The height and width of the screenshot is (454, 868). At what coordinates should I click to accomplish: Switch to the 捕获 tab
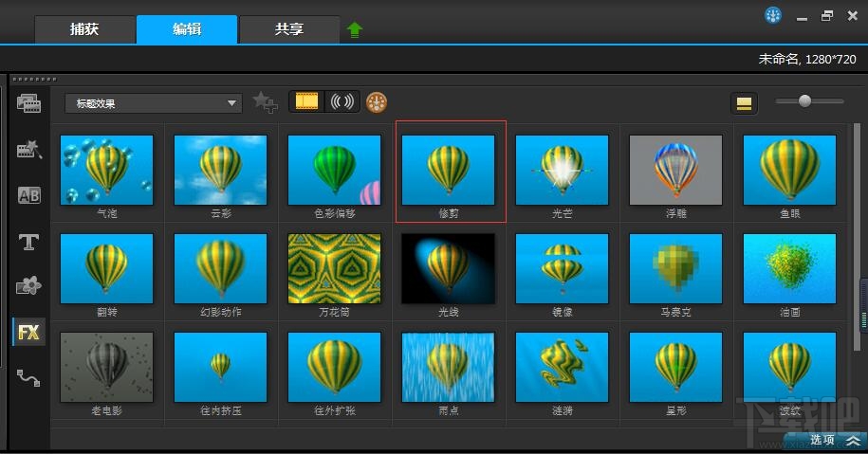coord(84,29)
